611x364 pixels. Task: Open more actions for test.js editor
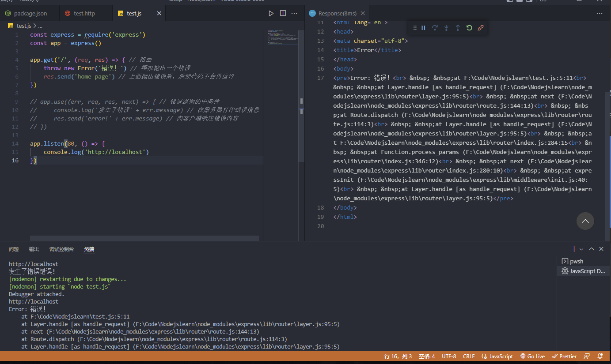295,14
